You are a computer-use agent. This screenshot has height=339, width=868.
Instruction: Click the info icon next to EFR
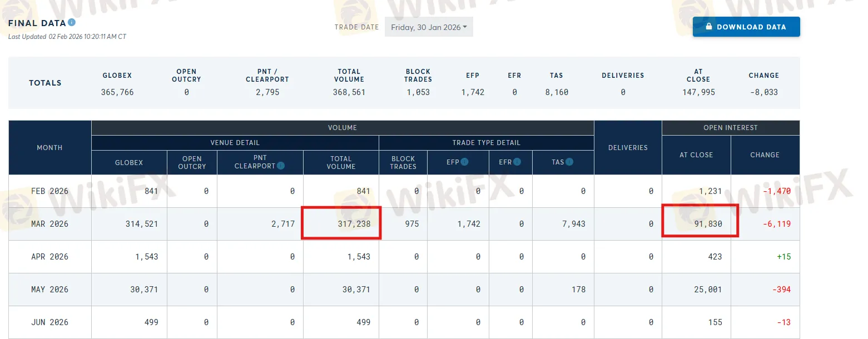click(517, 162)
